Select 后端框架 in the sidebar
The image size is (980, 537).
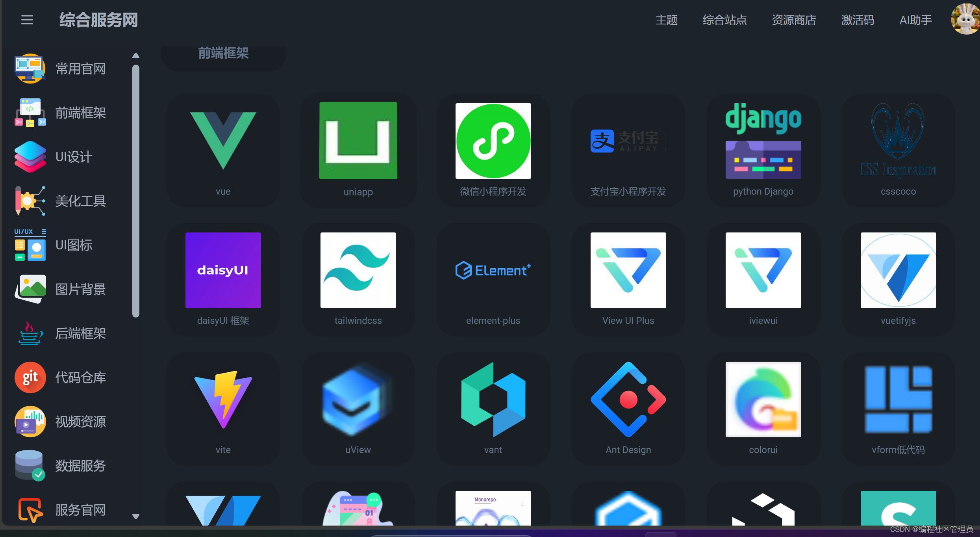tap(80, 333)
